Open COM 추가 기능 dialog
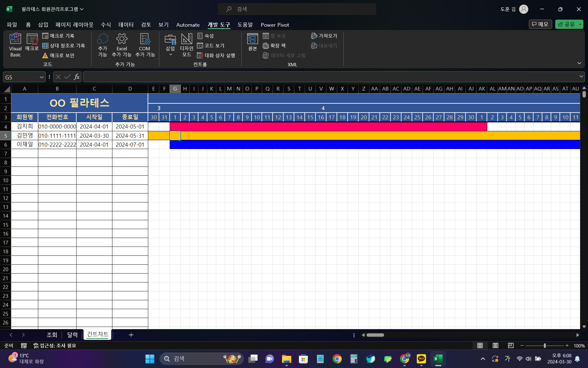The height and width of the screenshot is (368, 588). (145, 45)
